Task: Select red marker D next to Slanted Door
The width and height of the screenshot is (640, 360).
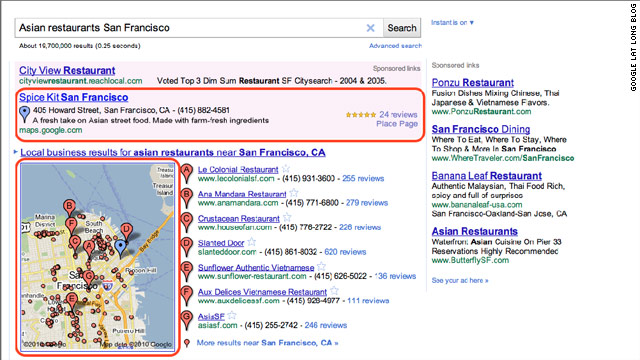Action: coord(187,247)
